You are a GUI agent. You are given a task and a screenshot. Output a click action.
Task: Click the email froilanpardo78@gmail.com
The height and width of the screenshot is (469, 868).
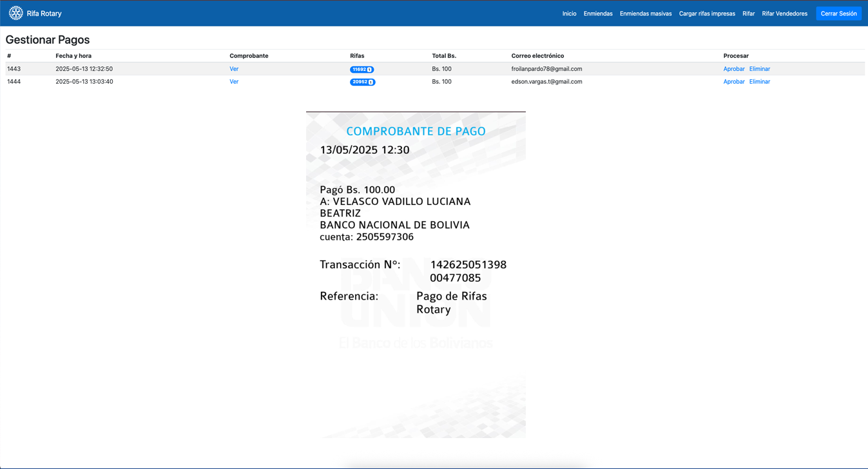pyautogui.click(x=546, y=69)
